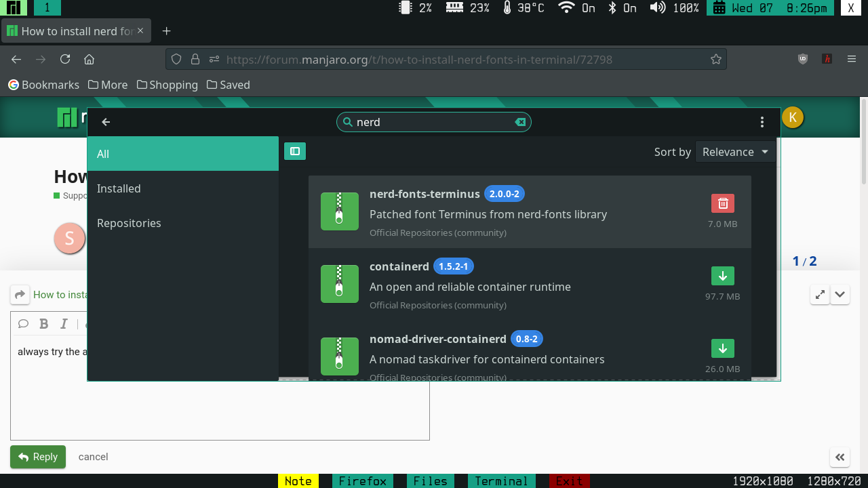The image size is (868, 488).
Task: Cancel the forum reply draft
Action: [x=93, y=457]
